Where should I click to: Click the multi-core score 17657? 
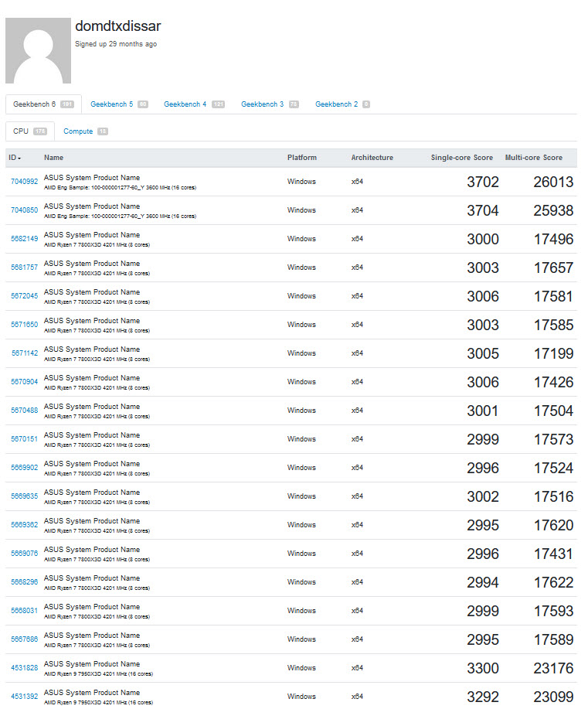pyautogui.click(x=554, y=268)
